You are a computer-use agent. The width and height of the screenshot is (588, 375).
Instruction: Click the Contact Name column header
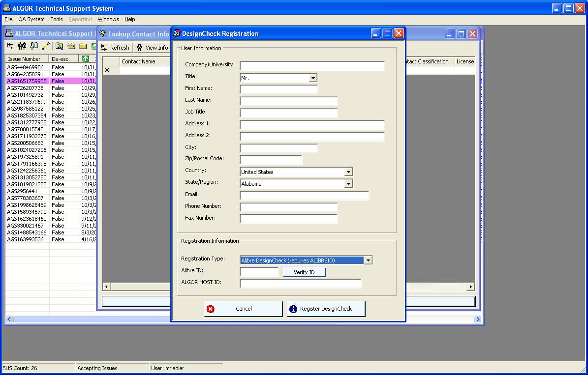145,61
